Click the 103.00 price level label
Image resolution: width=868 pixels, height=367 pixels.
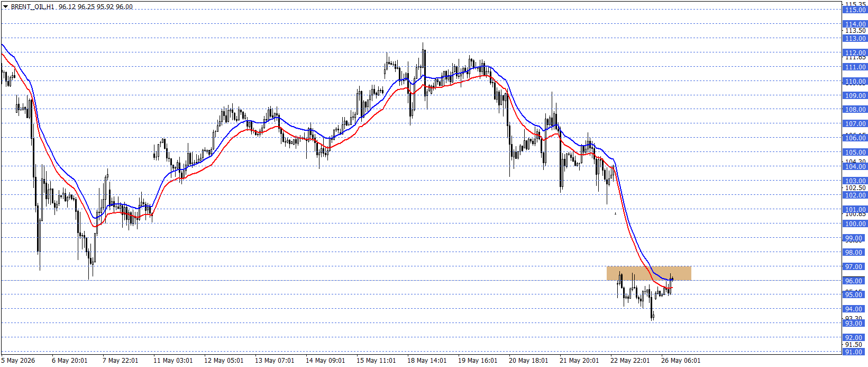[x=855, y=181]
